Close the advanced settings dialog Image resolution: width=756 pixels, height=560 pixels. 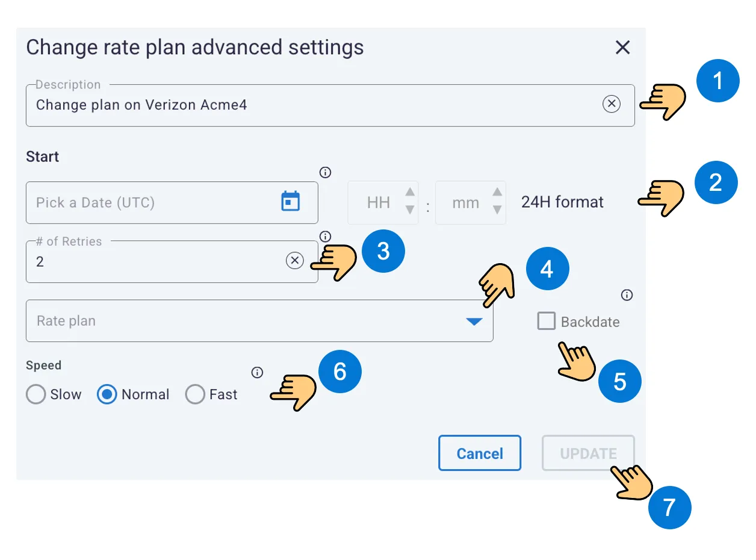[x=622, y=48]
